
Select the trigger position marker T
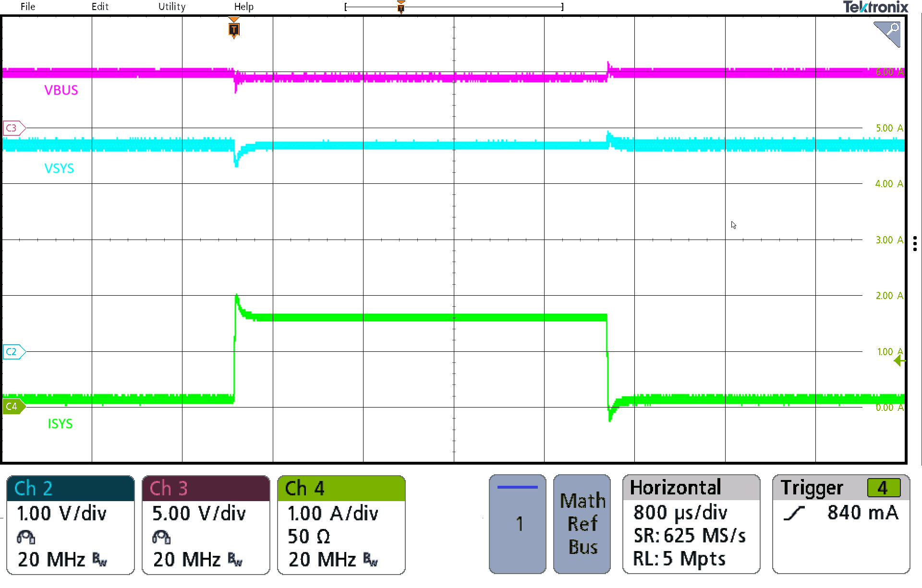pyautogui.click(x=234, y=29)
